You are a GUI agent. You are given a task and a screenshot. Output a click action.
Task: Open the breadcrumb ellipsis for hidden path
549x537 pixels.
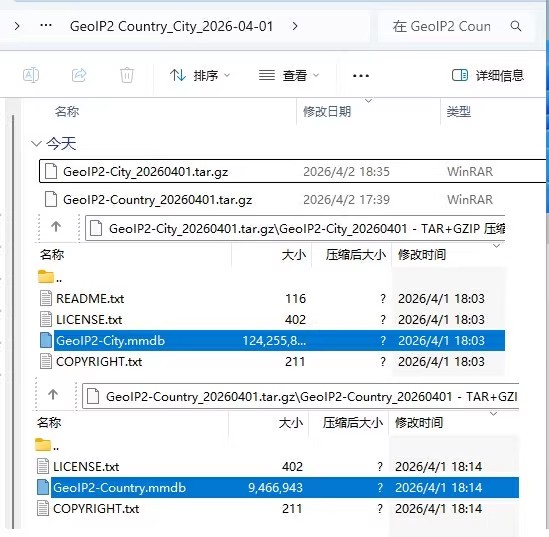46,26
